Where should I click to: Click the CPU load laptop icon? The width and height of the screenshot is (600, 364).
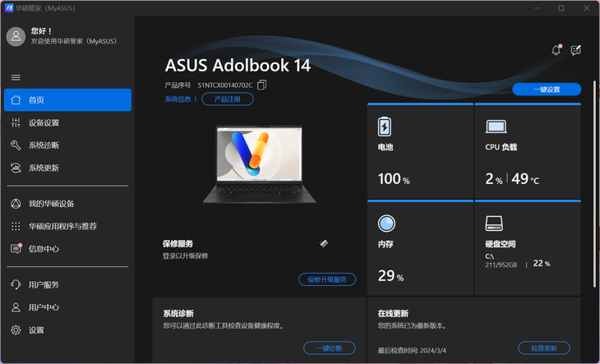(x=496, y=127)
